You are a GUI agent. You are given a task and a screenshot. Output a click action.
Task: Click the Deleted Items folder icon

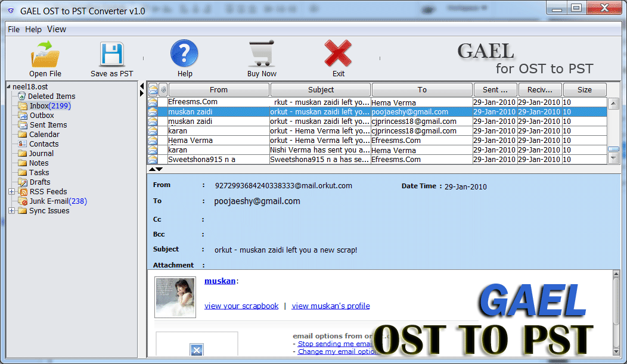point(22,97)
